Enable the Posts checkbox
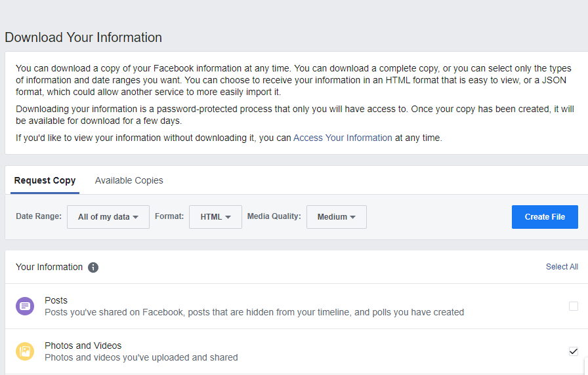 tap(574, 306)
